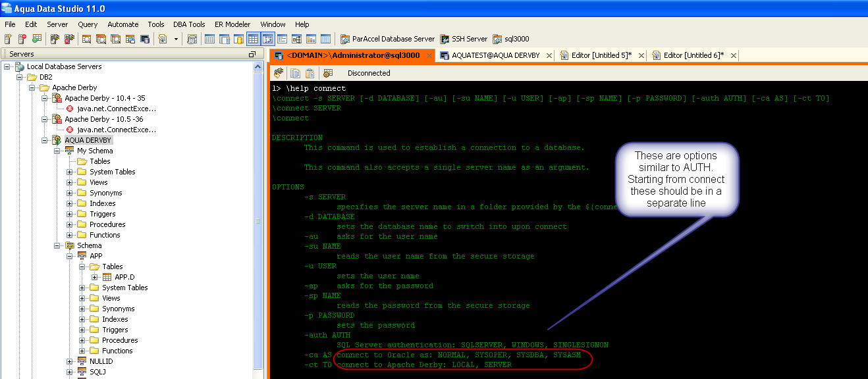This screenshot has width=868, height=379.
Task: Click the connect server plug icon in main toolbar
Action: point(55,39)
